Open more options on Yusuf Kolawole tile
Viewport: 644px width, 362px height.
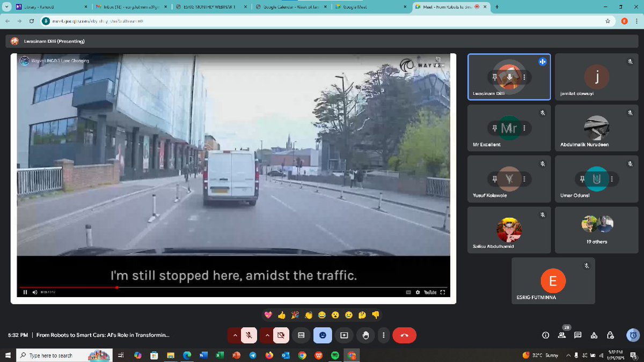tap(524, 179)
